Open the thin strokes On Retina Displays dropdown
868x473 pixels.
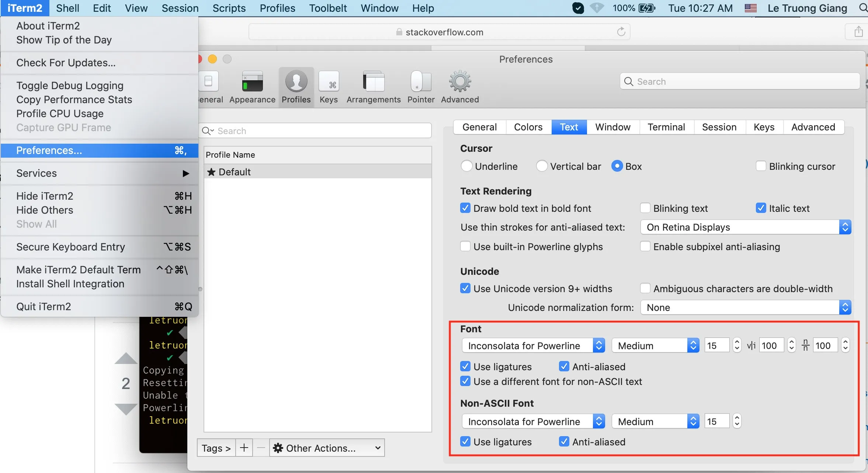[746, 227]
